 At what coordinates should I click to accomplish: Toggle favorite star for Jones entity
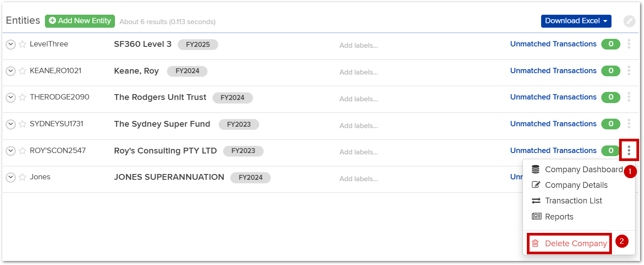coord(22,177)
